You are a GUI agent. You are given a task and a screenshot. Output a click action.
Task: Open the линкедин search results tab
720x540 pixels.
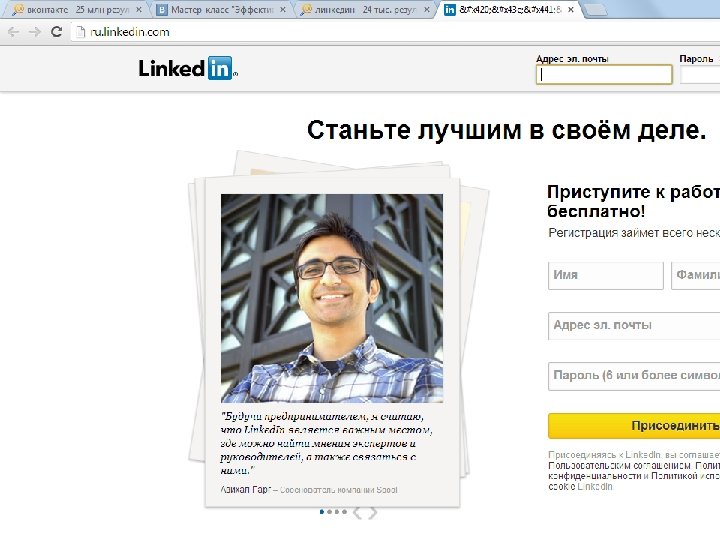coord(365,10)
